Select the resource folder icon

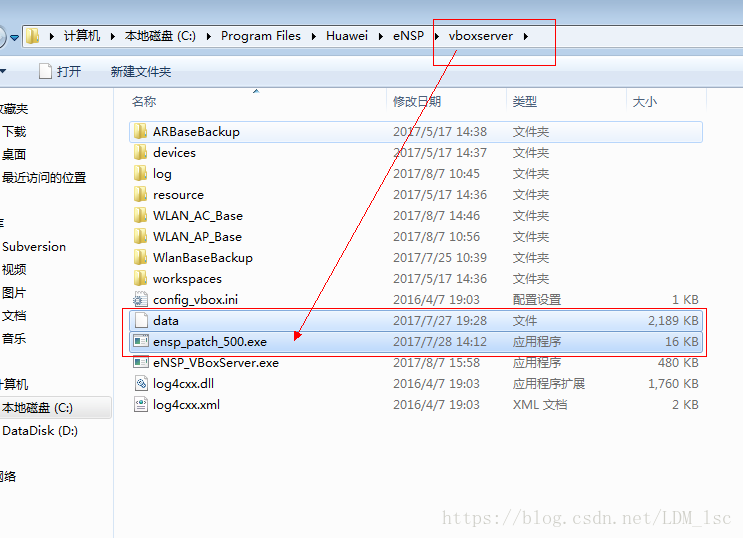click(140, 194)
